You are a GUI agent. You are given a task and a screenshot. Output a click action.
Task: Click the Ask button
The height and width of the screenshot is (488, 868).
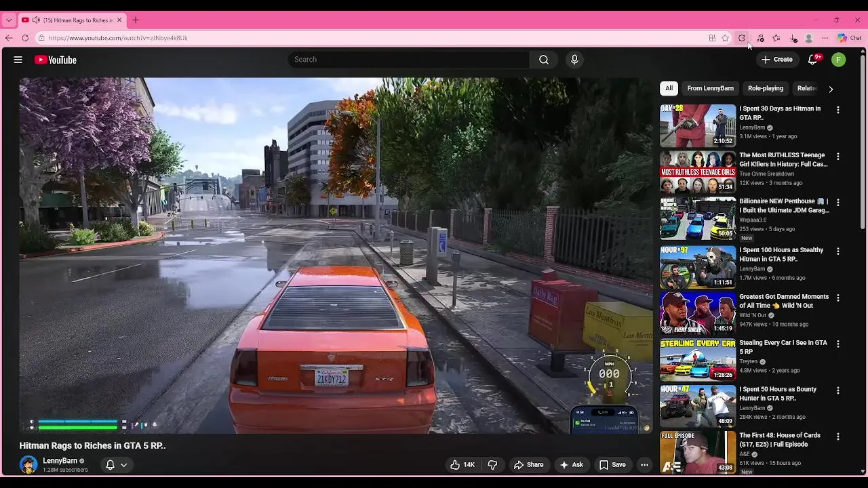(x=571, y=465)
